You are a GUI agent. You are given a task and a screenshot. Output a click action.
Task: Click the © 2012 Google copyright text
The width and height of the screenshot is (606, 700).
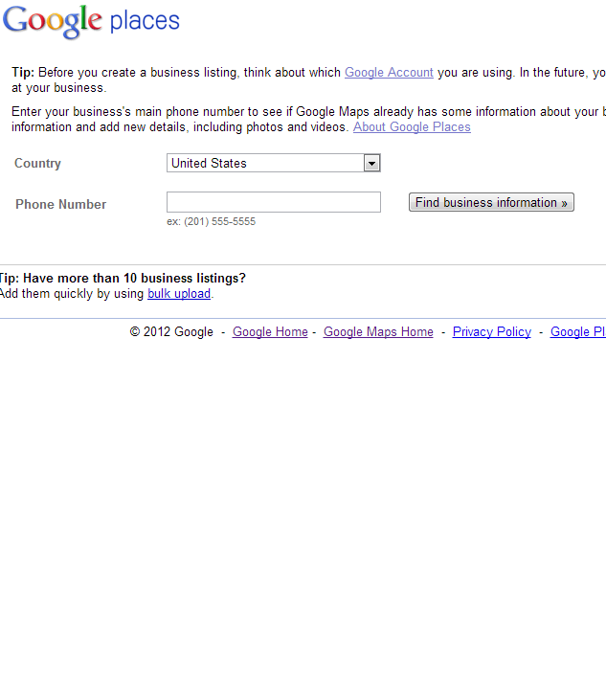pos(171,331)
